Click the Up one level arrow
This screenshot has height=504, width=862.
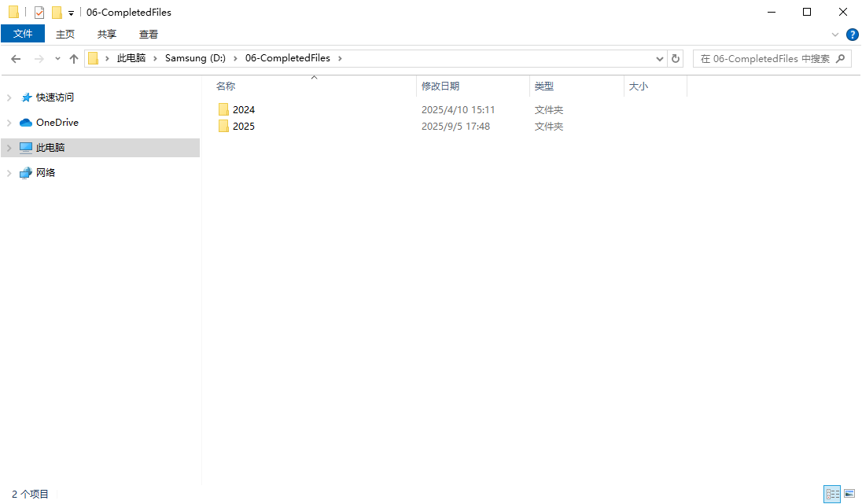pos(74,59)
